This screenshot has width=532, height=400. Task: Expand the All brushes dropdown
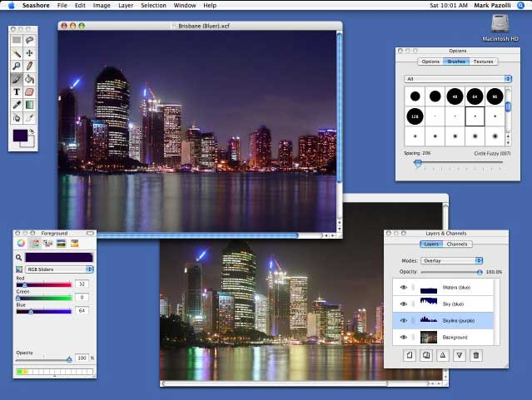[458, 79]
